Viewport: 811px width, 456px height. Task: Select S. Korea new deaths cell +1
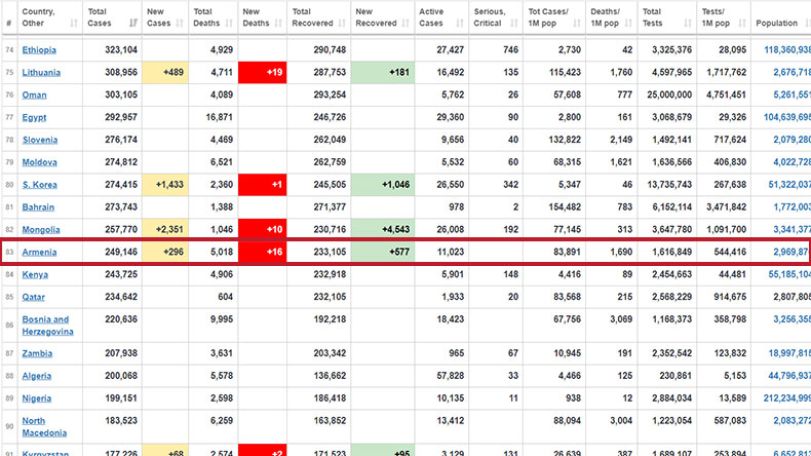pos(262,185)
